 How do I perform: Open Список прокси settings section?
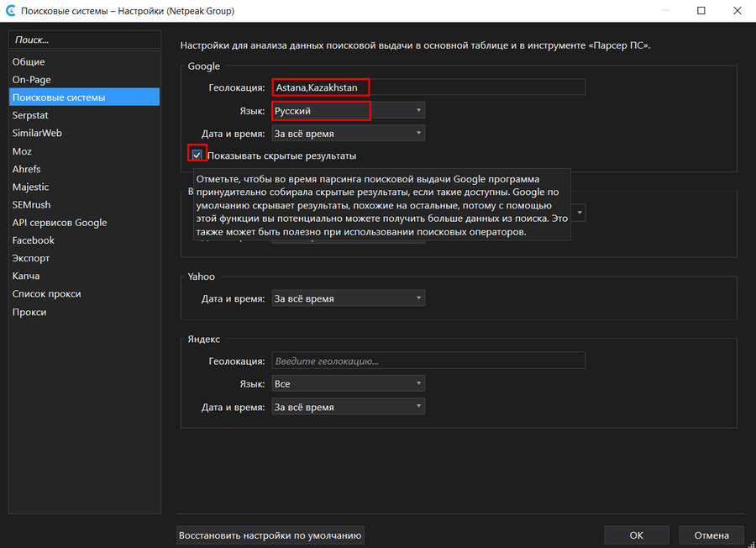tap(84, 294)
